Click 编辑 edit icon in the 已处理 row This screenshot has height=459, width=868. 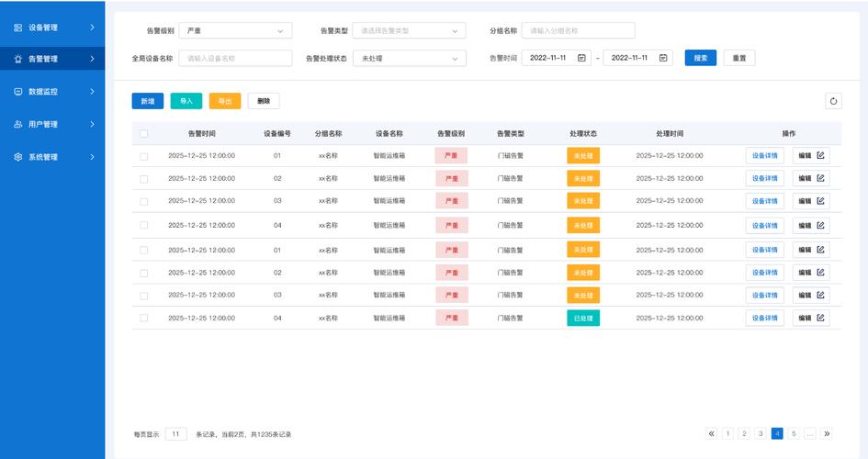point(820,318)
